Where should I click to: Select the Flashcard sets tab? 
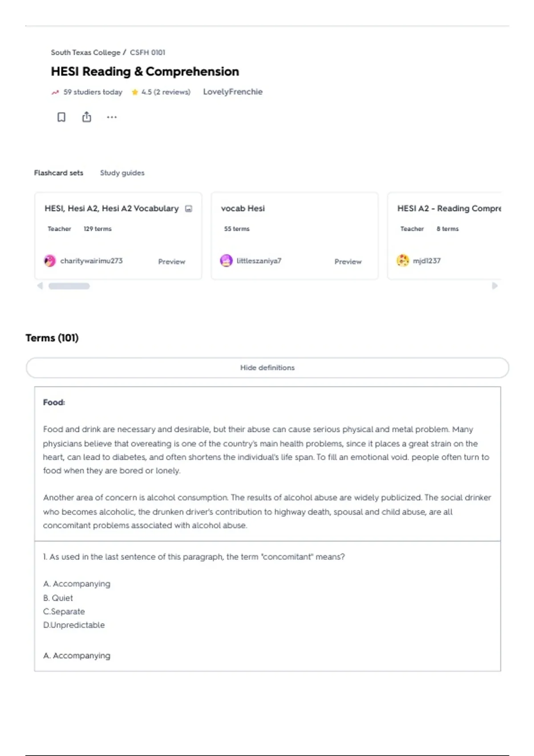(x=59, y=173)
